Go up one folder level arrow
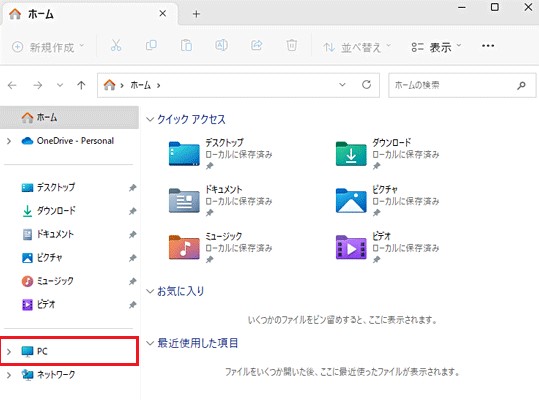This screenshot has height=400, width=539. pos(81,85)
